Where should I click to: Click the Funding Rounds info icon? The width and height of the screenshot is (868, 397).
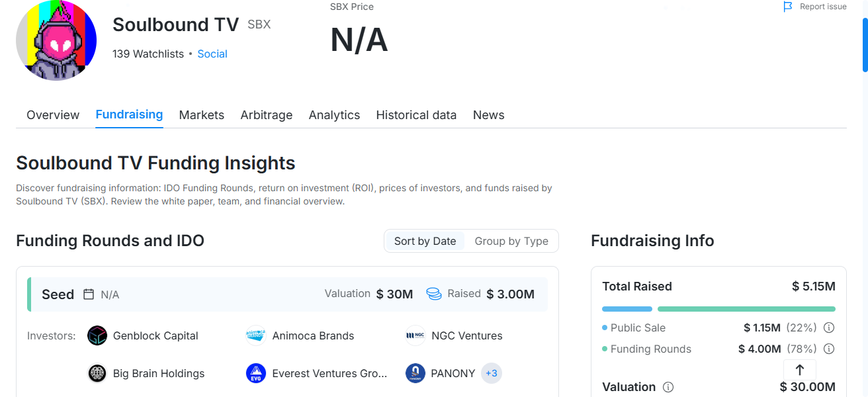[x=829, y=349]
